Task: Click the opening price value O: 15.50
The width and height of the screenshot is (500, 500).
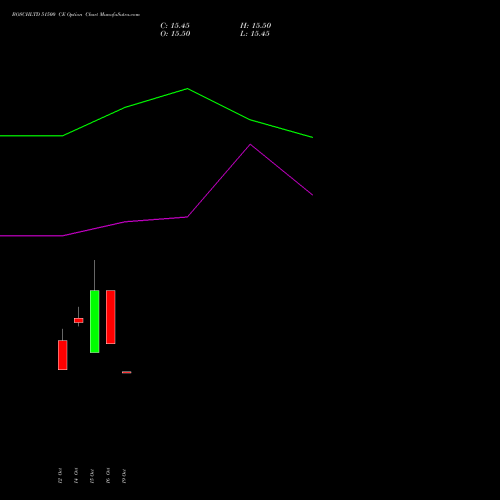Action: (x=175, y=34)
